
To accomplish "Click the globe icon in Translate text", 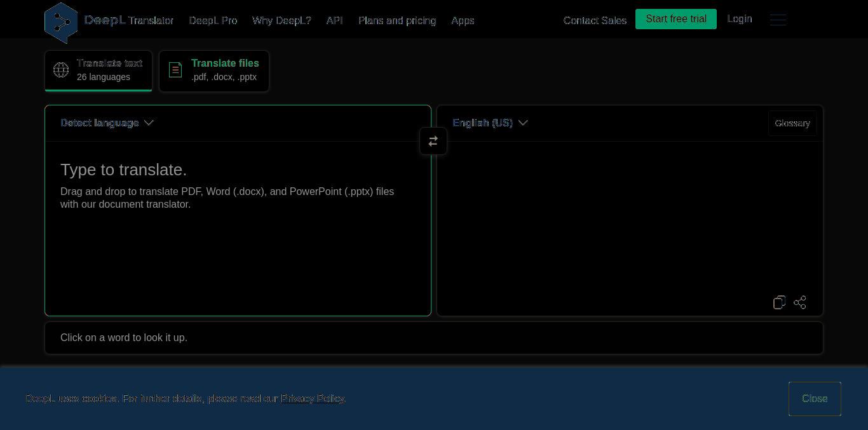I will pos(61,70).
